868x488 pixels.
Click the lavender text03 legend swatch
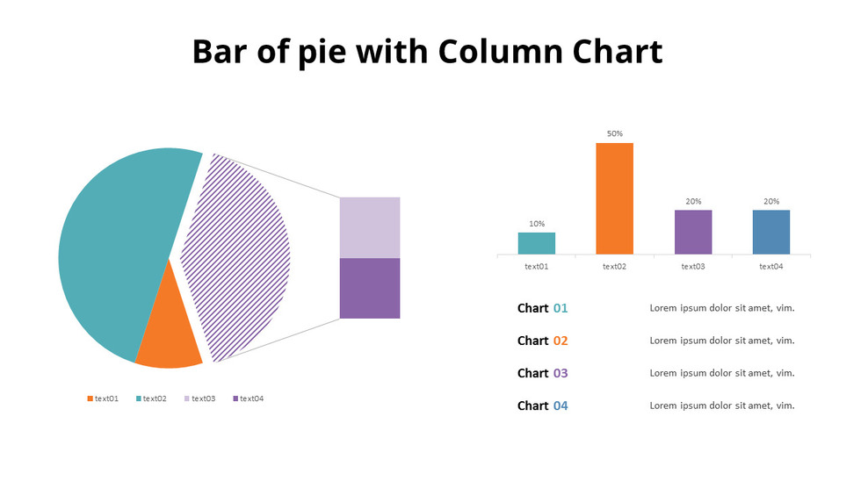[x=187, y=399]
